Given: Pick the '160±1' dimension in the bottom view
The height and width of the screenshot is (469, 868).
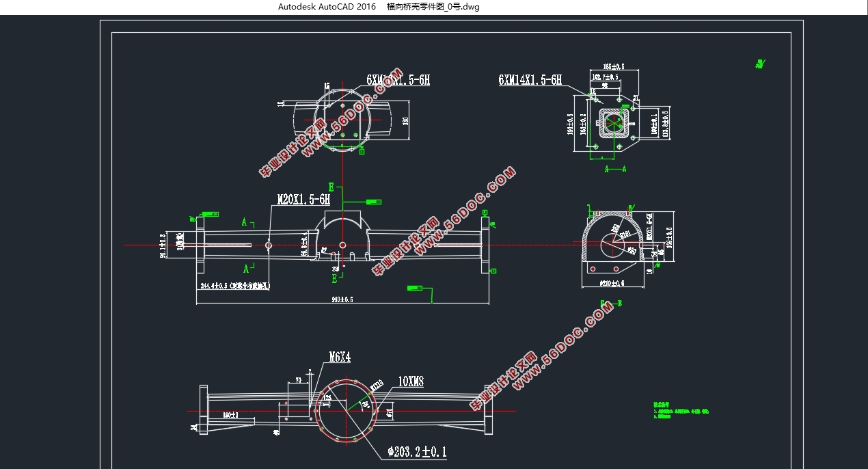Looking at the screenshot, I should [230, 414].
